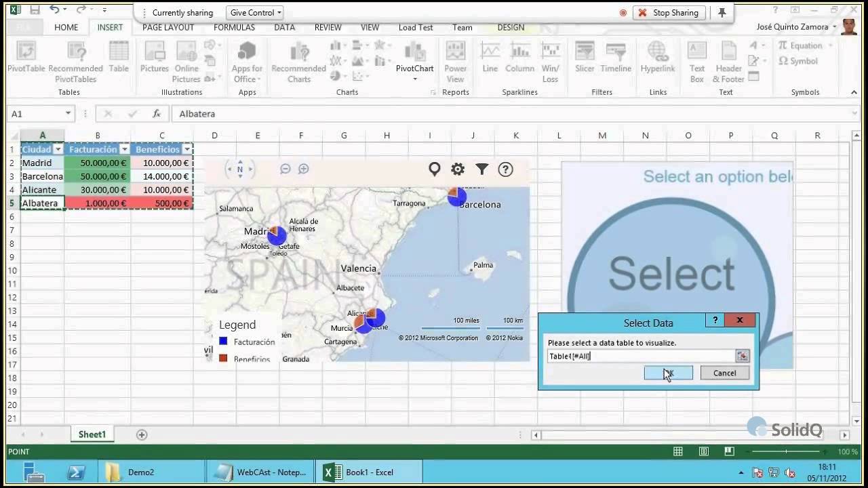Switch to Normal view in status bar
This screenshot has width=868, height=488.
point(677,451)
